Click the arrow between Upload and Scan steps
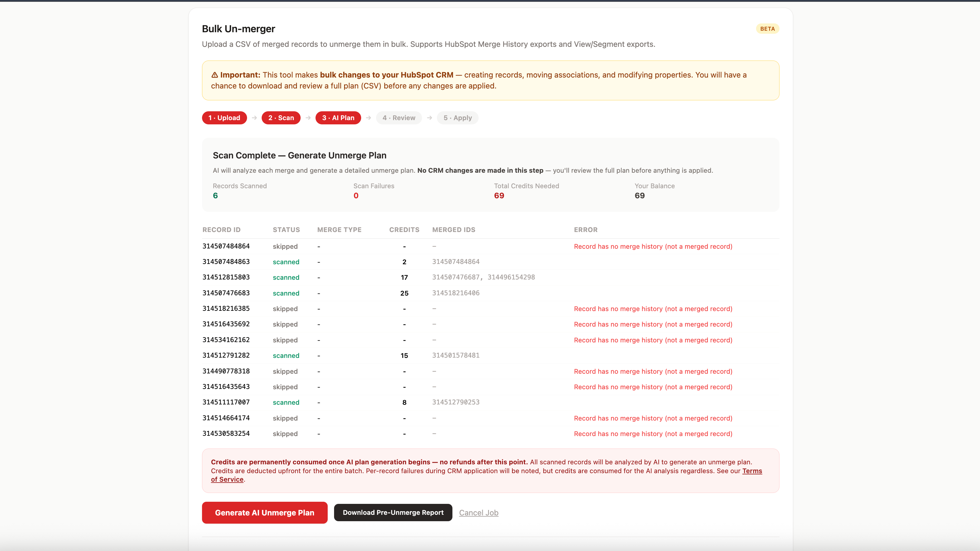 [x=254, y=118]
